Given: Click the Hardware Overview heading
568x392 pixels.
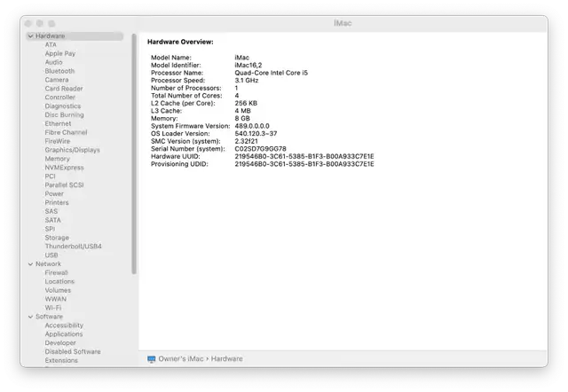Looking at the screenshot, I should pos(180,42).
